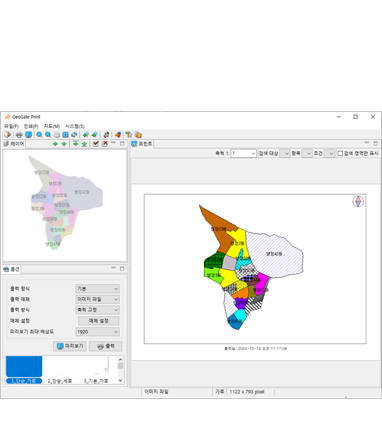Image resolution: width=382 pixels, height=430 pixels.
Task: Open the 지도(M) menu
Action: [x=51, y=126]
